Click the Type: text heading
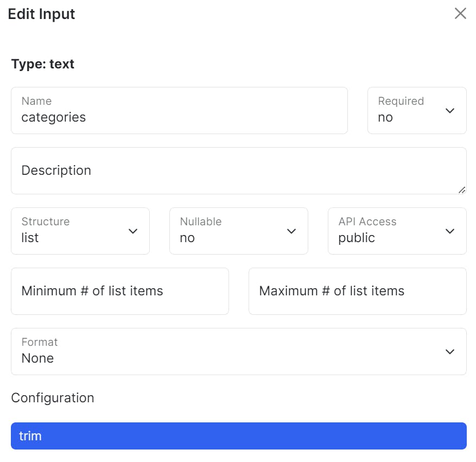Image resolution: width=476 pixels, height=462 pixels. click(x=43, y=64)
